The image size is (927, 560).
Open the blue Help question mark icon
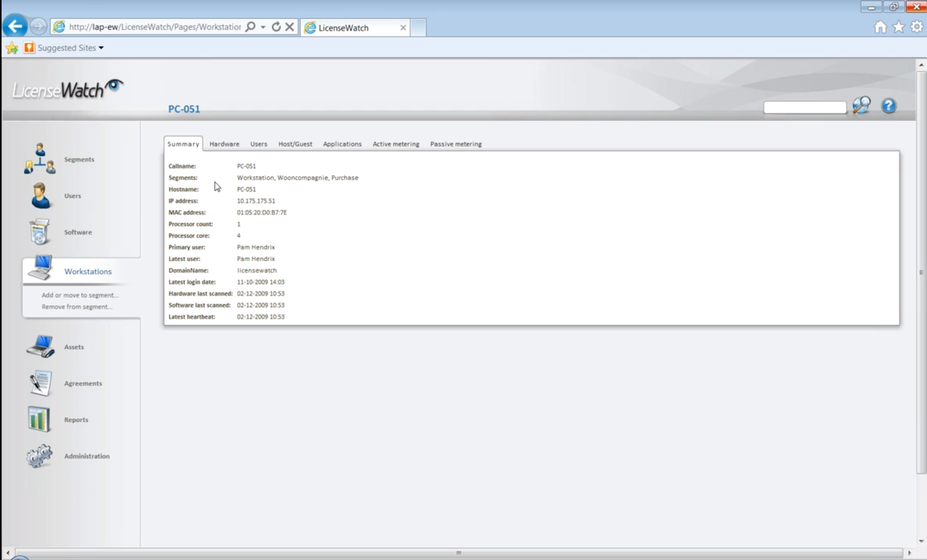(889, 106)
